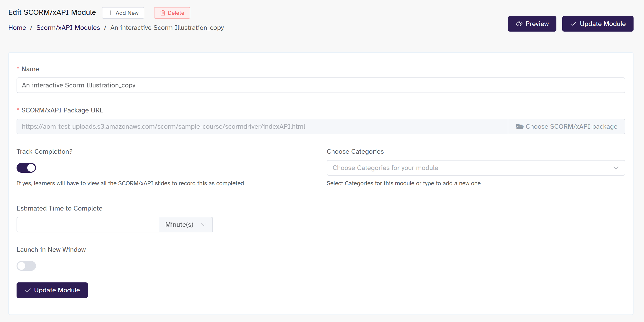Disable the Track Completion toggle
Screen dimensions: 644x322
coord(26,168)
